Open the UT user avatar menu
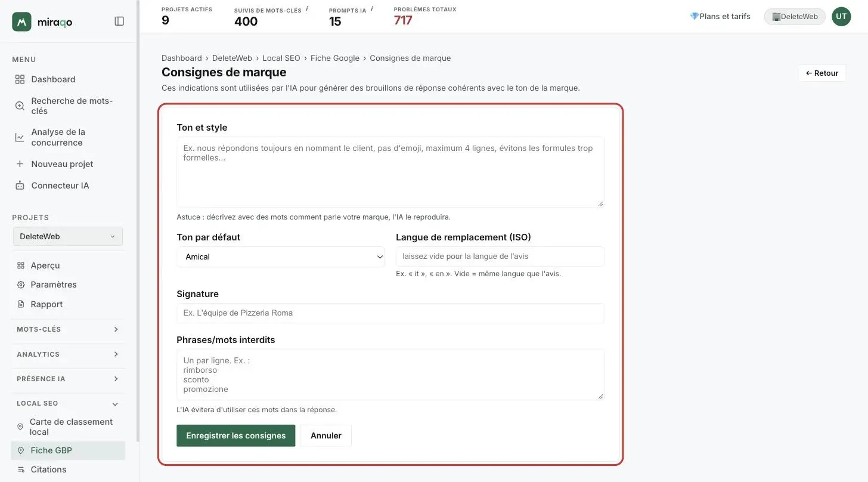The height and width of the screenshot is (482, 868). pos(841,17)
